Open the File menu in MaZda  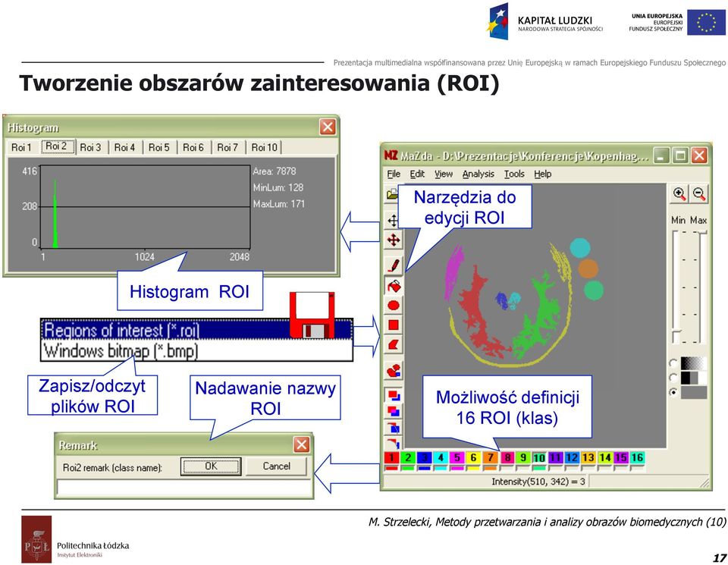pyautogui.click(x=394, y=174)
